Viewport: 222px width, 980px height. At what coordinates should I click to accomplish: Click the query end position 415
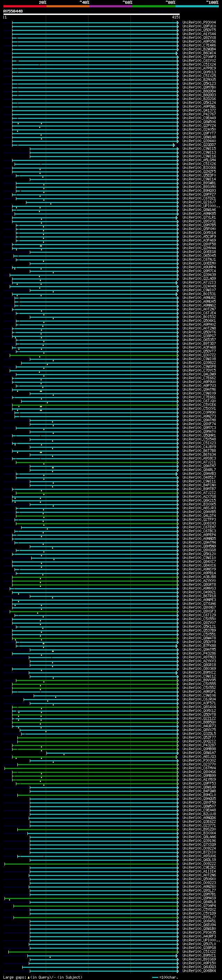pyautogui.click(x=175, y=17)
